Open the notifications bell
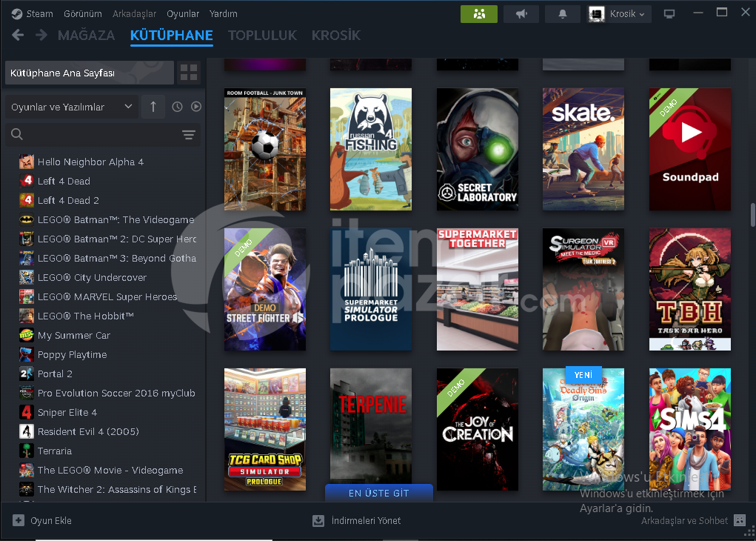Image resolution: width=756 pixels, height=541 pixels. [x=563, y=14]
